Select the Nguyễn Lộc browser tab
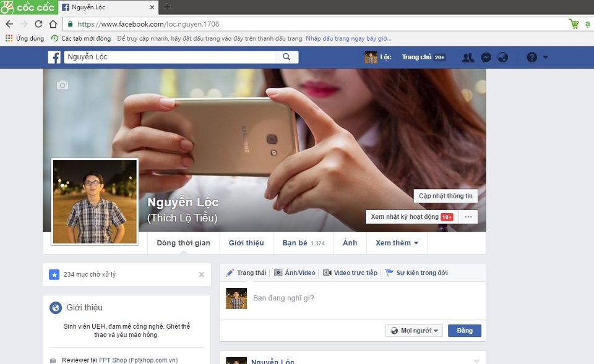This screenshot has width=594, height=364. [108, 7]
